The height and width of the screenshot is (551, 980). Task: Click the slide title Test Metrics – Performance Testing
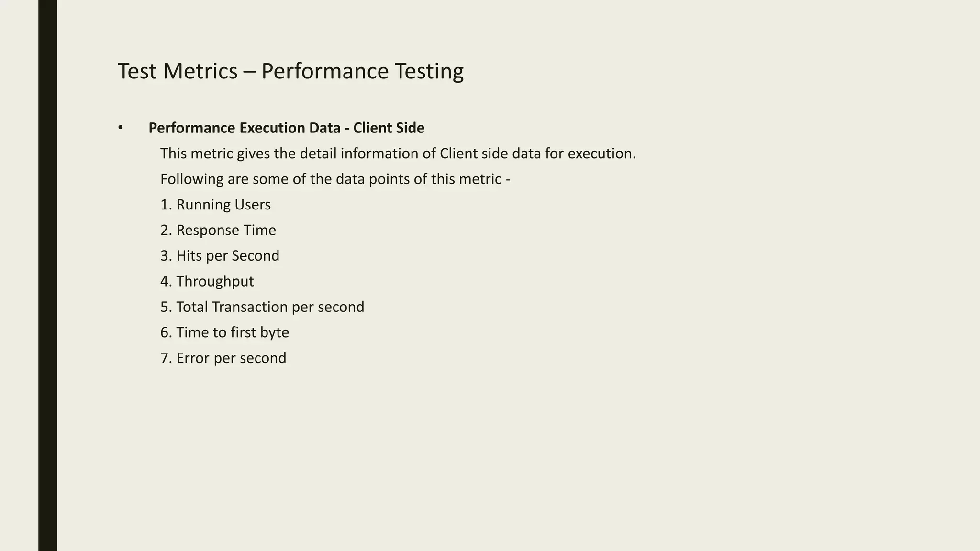coord(290,71)
